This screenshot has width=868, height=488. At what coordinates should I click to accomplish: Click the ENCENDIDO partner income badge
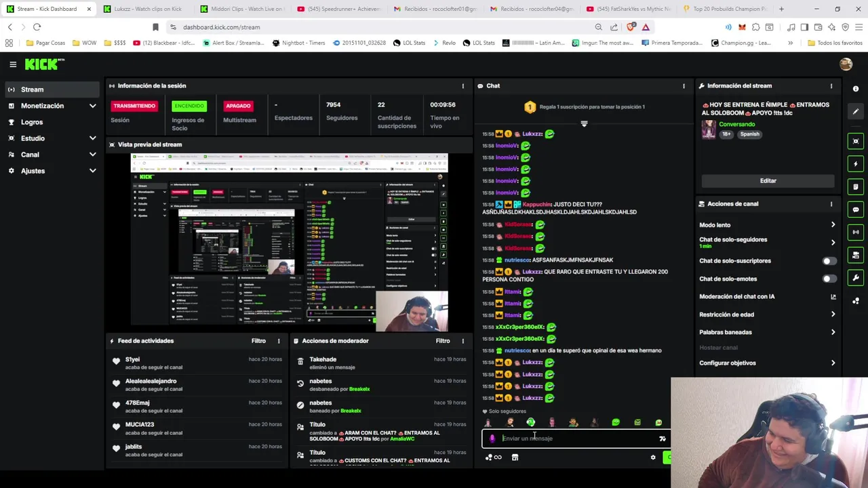[189, 106]
